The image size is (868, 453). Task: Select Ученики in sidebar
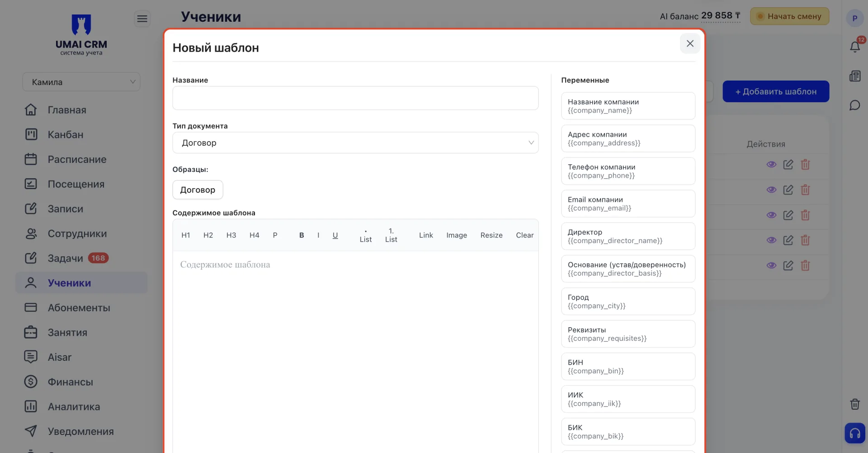click(x=81, y=283)
